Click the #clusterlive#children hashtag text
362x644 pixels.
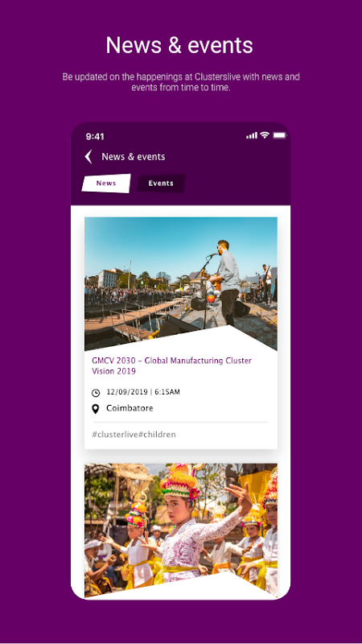point(134,435)
